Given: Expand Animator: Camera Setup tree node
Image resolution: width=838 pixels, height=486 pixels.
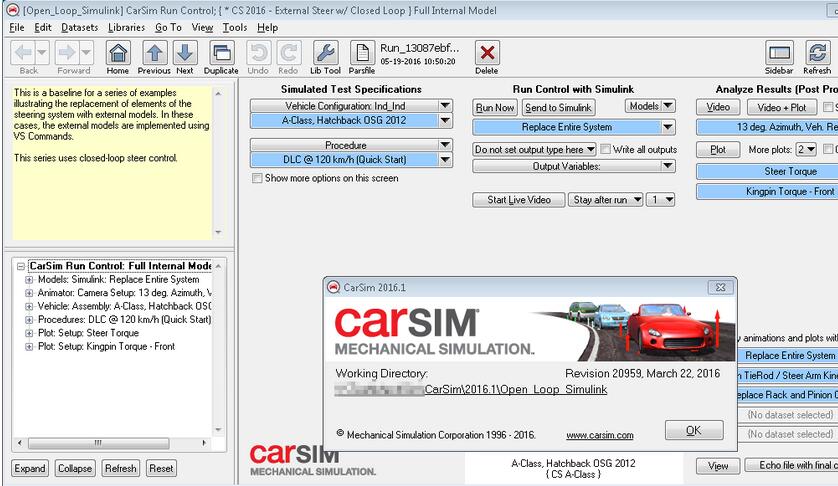Looking at the screenshot, I should [x=29, y=293].
